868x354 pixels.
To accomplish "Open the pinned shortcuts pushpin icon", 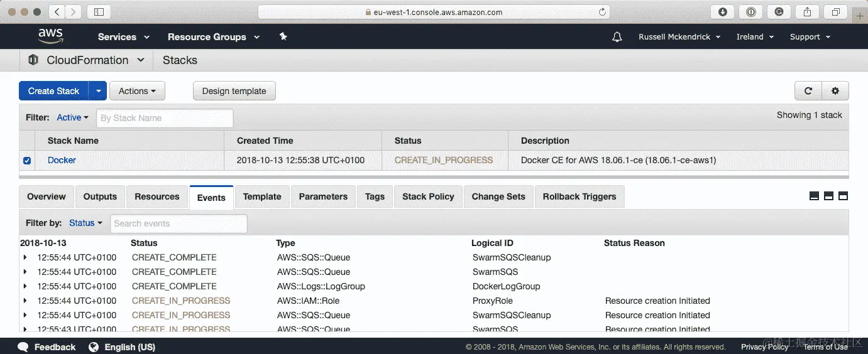I will (283, 37).
